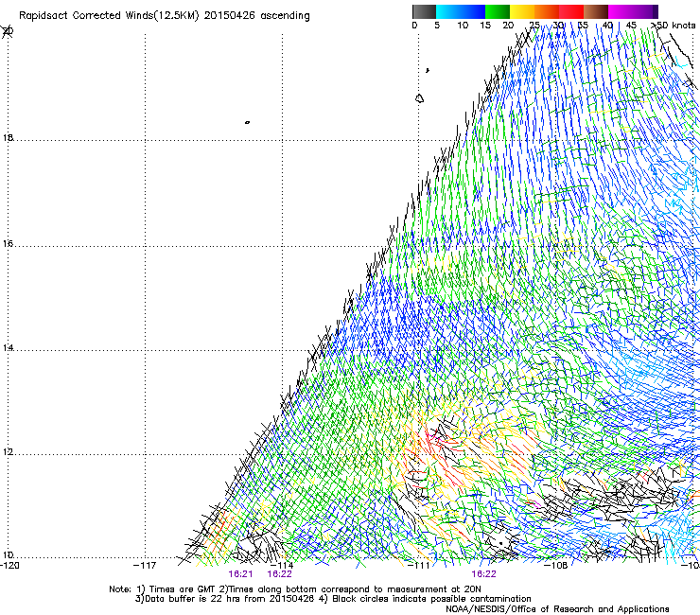
Task: Click the '0' label under the color bar
Action: point(414,26)
